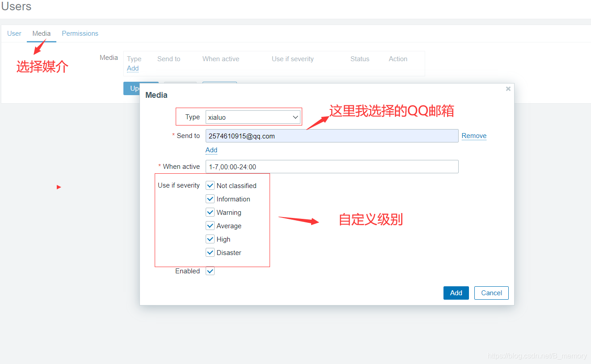Add another Send to address in dialog
This screenshot has width=591, height=364.
coord(211,150)
